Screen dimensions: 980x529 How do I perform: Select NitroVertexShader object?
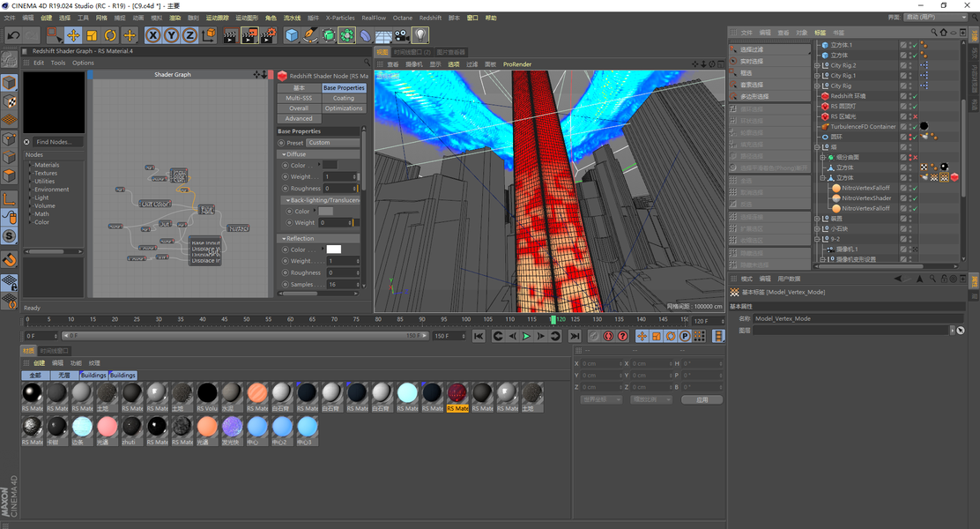[866, 198]
